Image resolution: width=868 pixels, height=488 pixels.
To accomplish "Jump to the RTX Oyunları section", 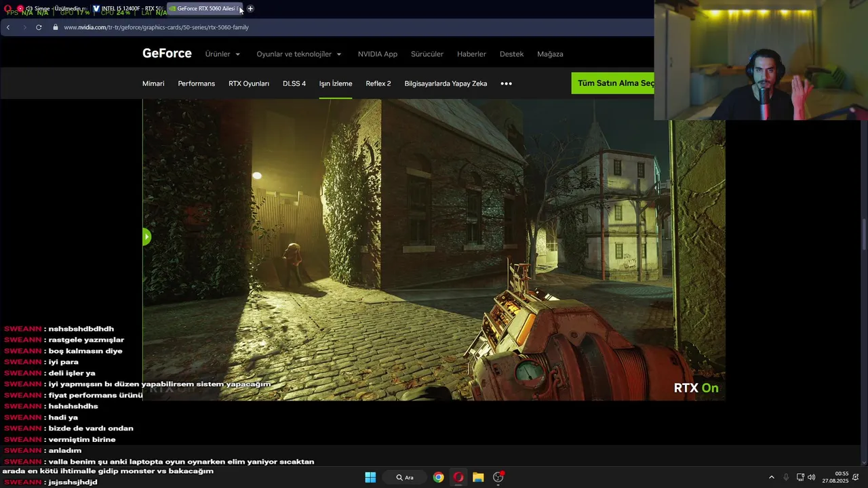I will coord(249,83).
